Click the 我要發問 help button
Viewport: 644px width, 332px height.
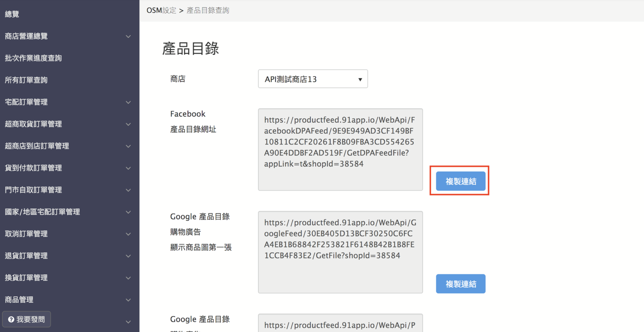pyautogui.click(x=26, y=319)
